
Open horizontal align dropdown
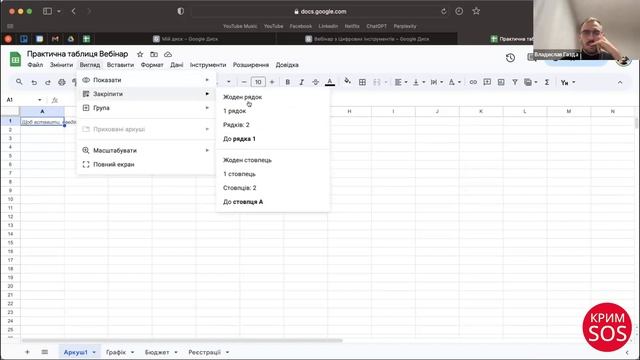click(x=401, y=82)
